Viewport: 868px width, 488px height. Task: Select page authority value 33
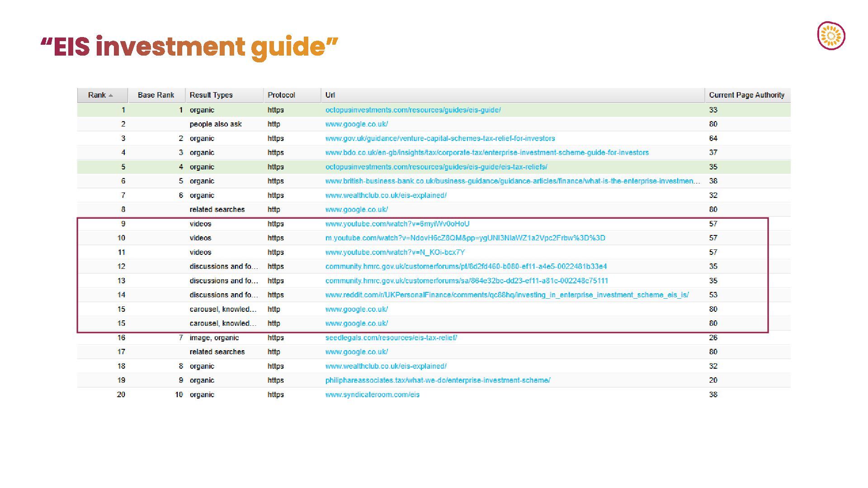coord(713,110)
